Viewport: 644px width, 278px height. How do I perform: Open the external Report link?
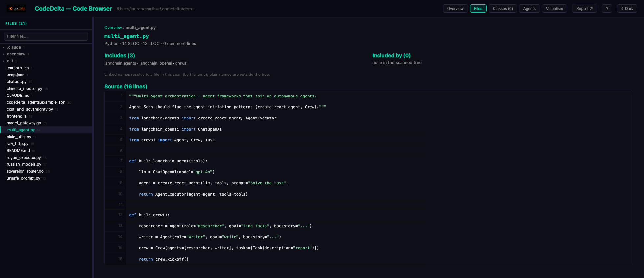pos(585,9)
